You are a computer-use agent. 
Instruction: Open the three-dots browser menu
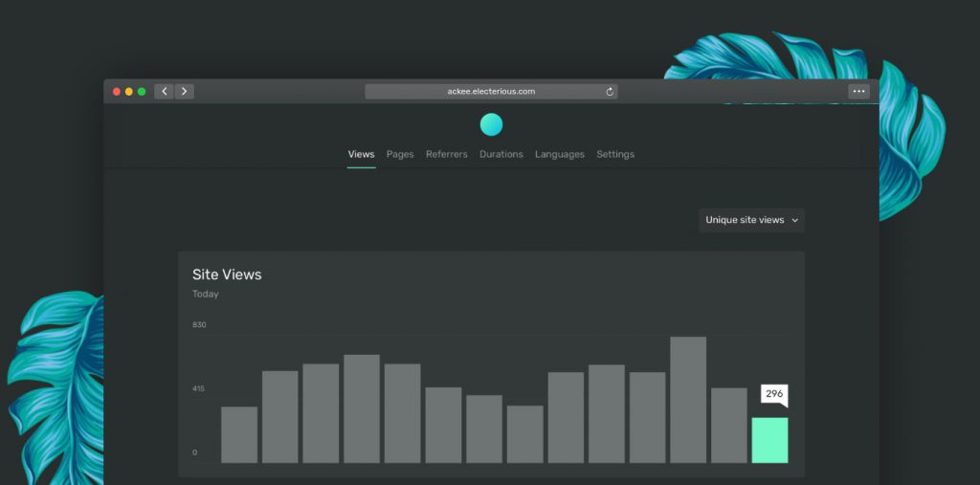point(858,91)
